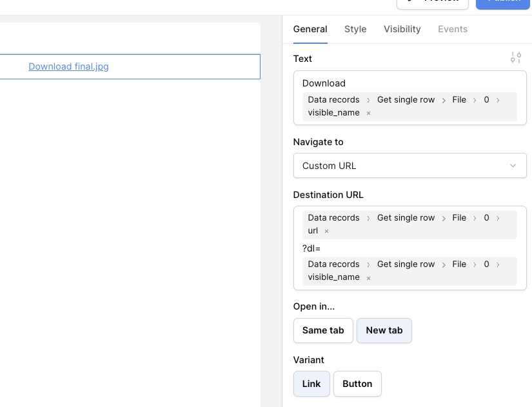Remove the visible_name chip from Destination URL
Screen dimensions: 532x407
[x=368, y=277]
